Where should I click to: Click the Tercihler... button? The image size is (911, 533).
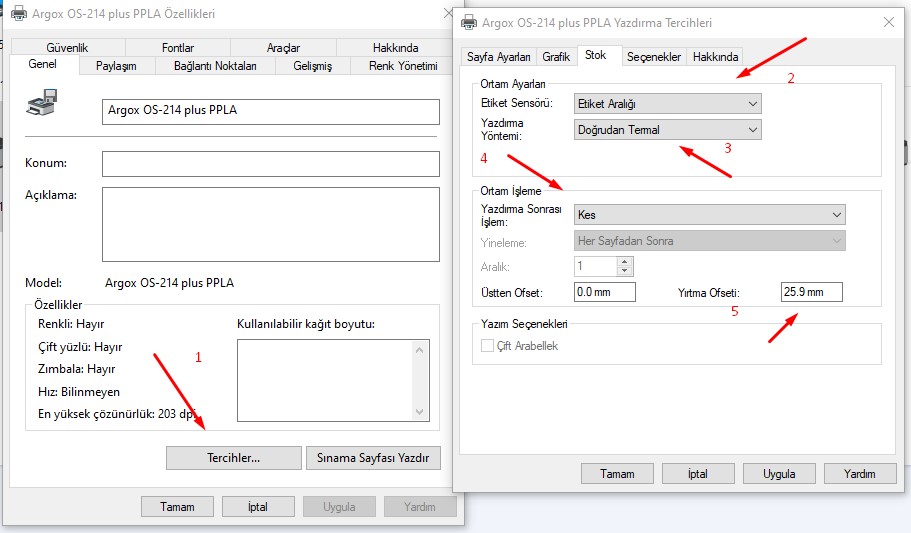point(234,458)
